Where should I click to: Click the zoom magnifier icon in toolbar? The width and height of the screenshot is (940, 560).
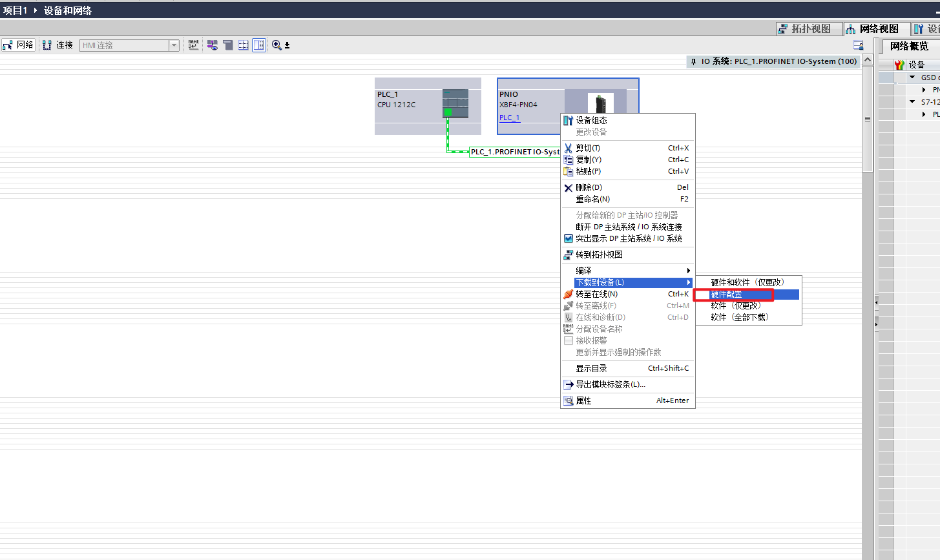pos(277,45)
